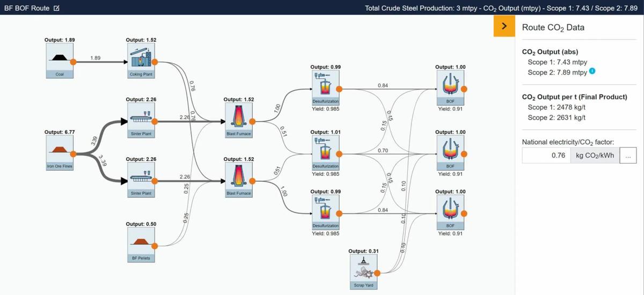Click the 1.89 coal flow label

click(x=96, y=58)
